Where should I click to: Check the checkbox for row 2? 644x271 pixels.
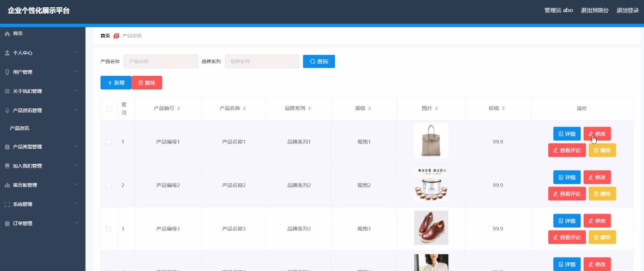(x=109, y=185)
